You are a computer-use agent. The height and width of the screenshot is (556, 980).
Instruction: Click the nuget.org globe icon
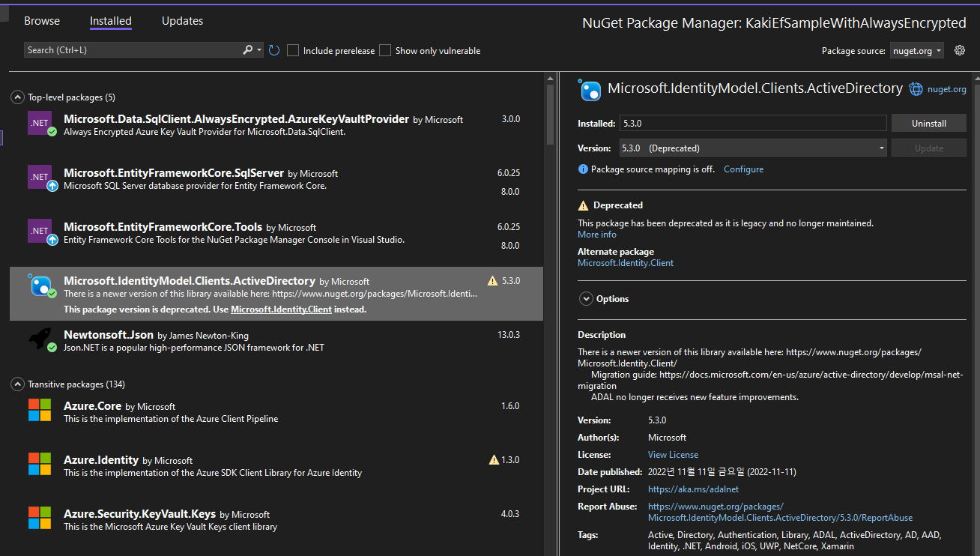click(x=916, y=89)
